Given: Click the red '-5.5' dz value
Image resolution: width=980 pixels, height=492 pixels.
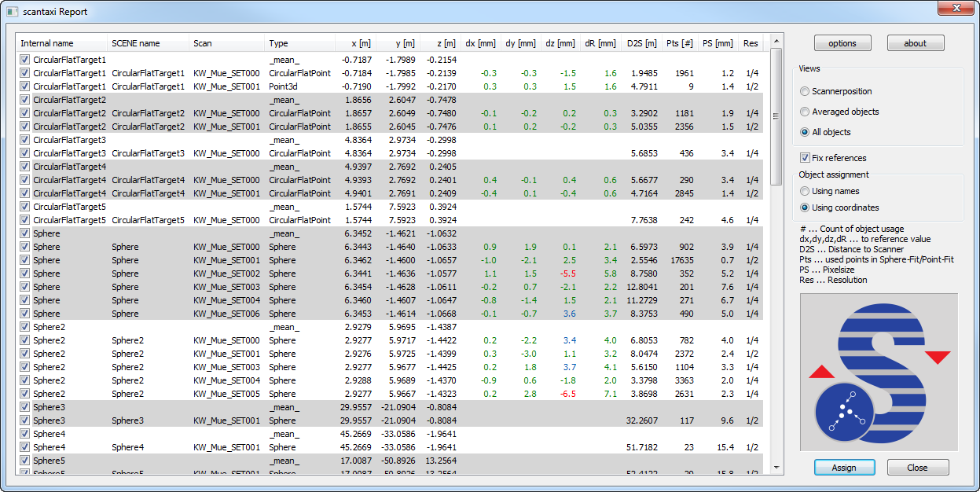Looking at the screenshot, I should tap(567, 274).
